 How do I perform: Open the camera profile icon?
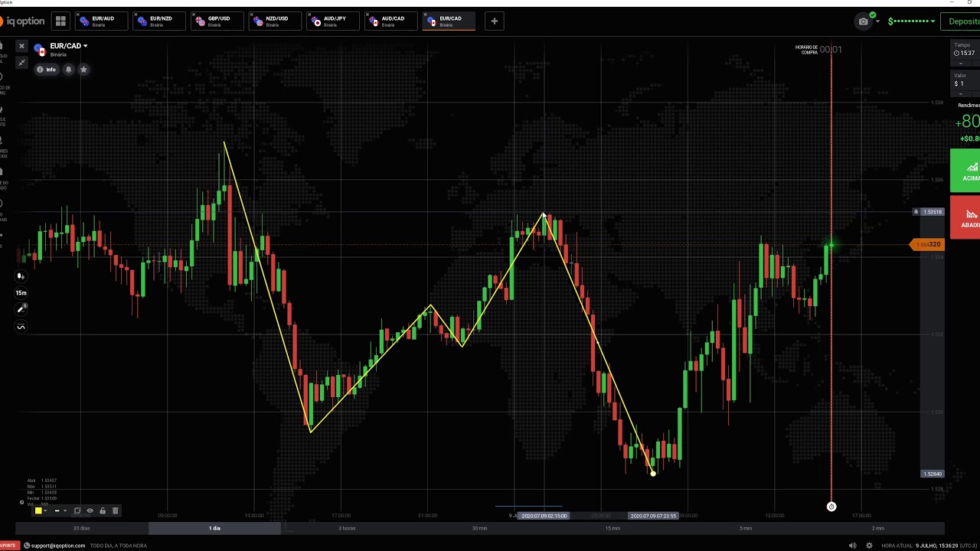(864, 21)
